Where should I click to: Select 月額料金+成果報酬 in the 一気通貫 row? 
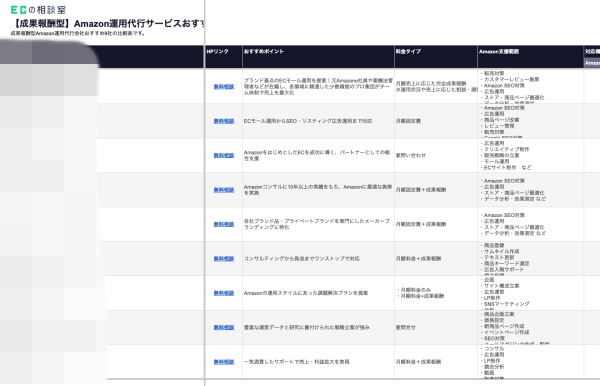tap(418, 362)
